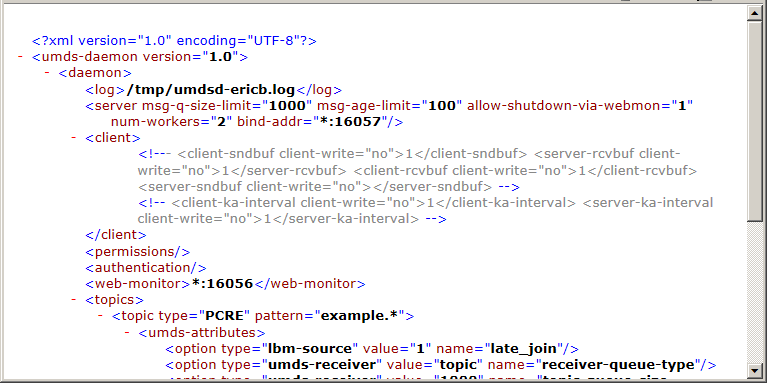Collapse the client element
767x383 pixels.
click(74, 138)
